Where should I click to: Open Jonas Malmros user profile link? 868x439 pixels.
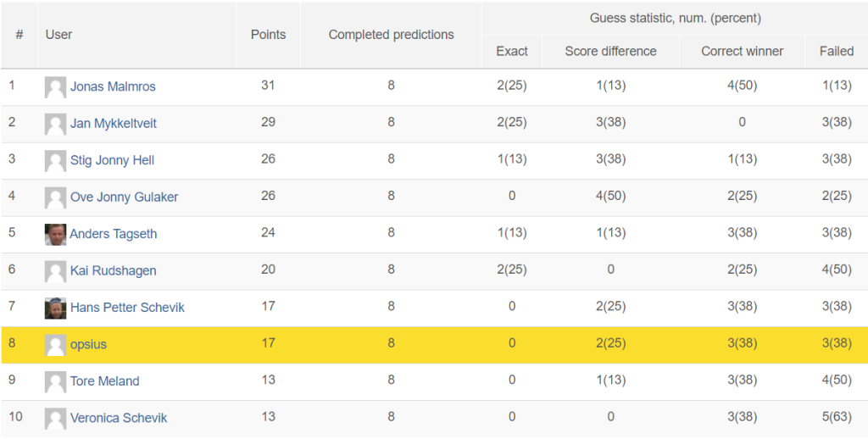click(113, 87)
